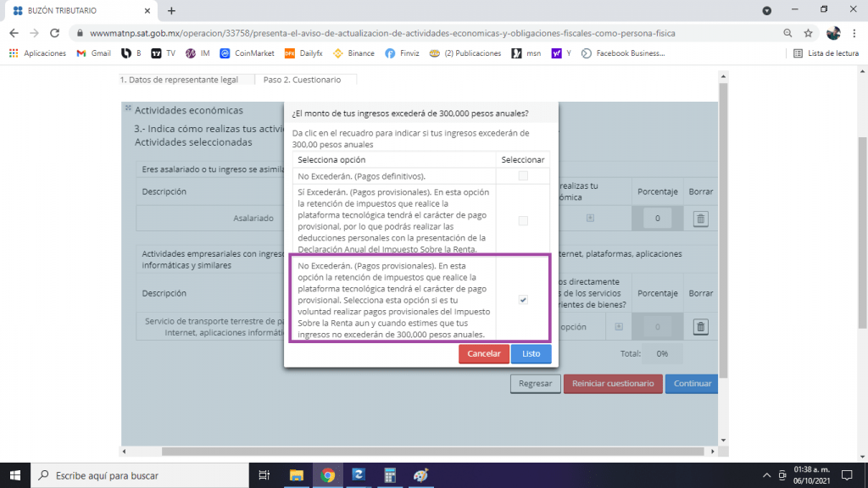Open the Chrome profile avatar
The height and width of the screenshot is (488, 868).
pyautogui.click(x=833, y=33)
